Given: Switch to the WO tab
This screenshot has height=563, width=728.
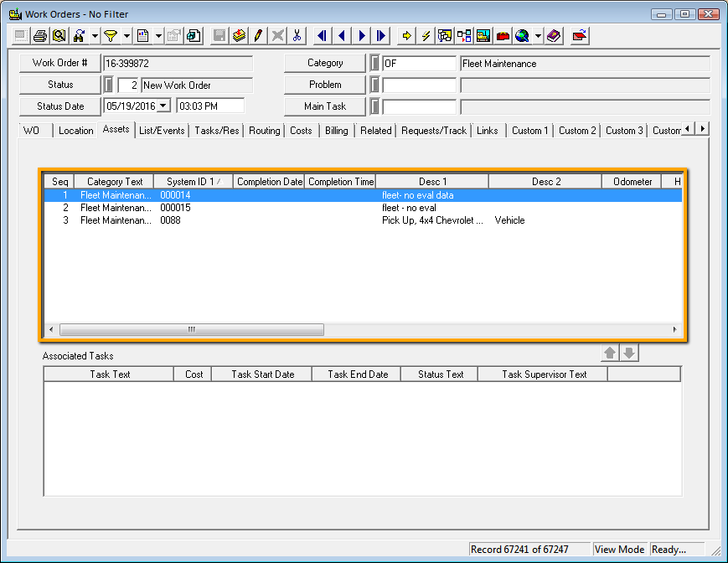Looking at the screenshot, I should 31,131.
